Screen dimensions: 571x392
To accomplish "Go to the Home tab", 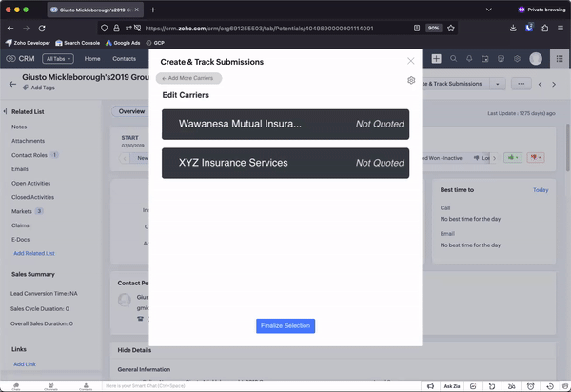I will [x=92, y=59].
